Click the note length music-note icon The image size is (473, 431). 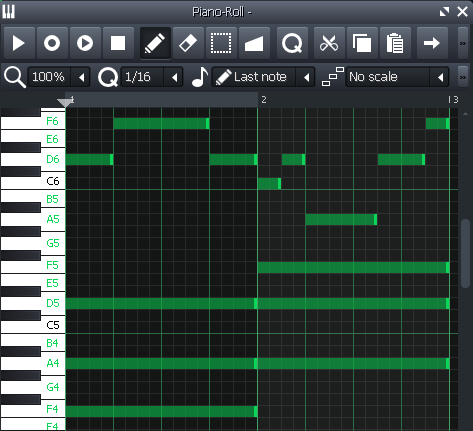pyautogui.click(x=200, y=77)
